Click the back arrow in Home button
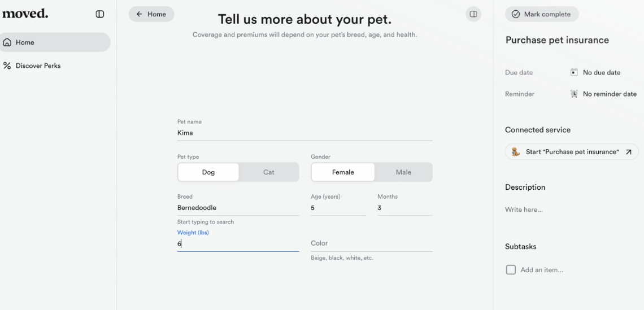Viewport: 644px width, 310px height. [139, 14]
